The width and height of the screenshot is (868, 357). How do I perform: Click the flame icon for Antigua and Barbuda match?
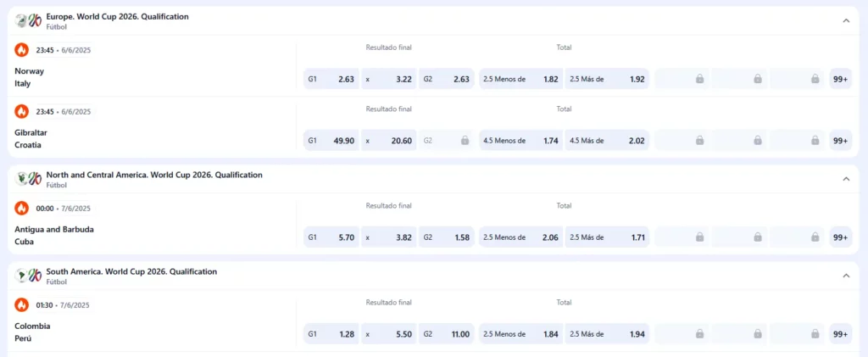pos(22,208)
